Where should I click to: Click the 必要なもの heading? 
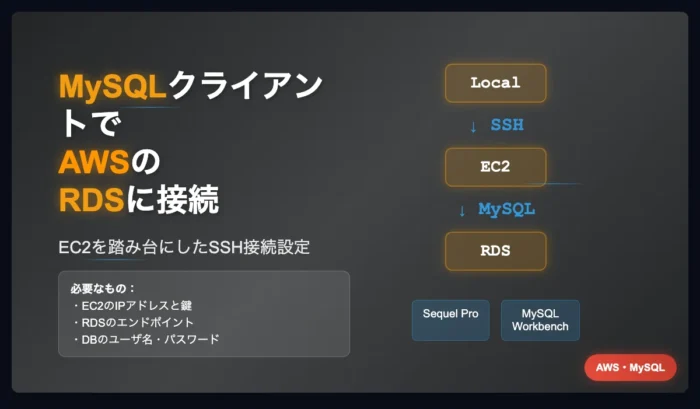102,288
